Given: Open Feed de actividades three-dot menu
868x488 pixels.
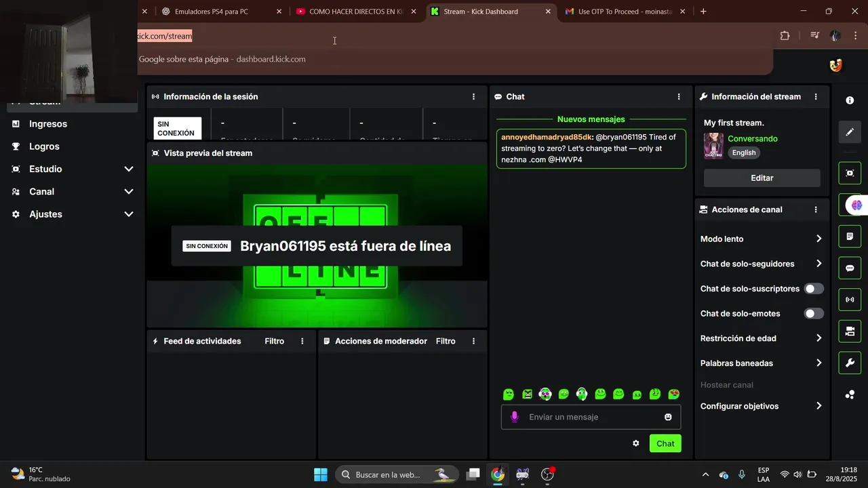Looking at the screenshot, I should pos(302,341).
